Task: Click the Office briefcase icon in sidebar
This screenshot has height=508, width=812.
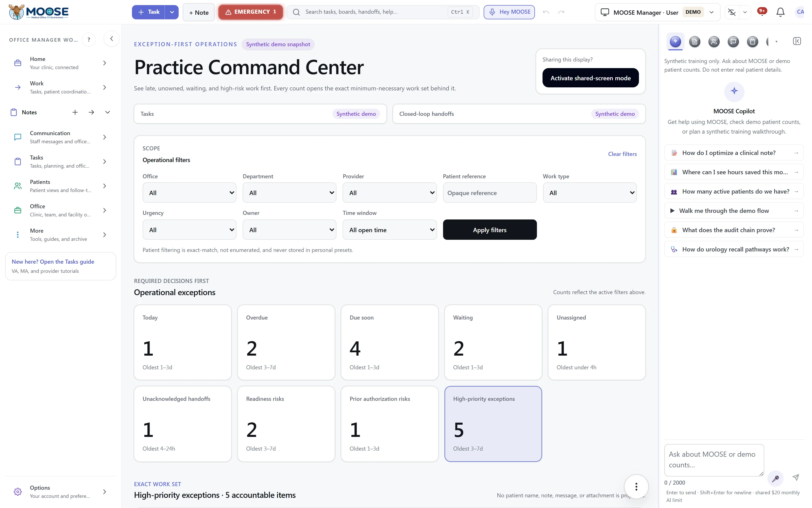Action: pyautogui.click(x=18, y=210)
